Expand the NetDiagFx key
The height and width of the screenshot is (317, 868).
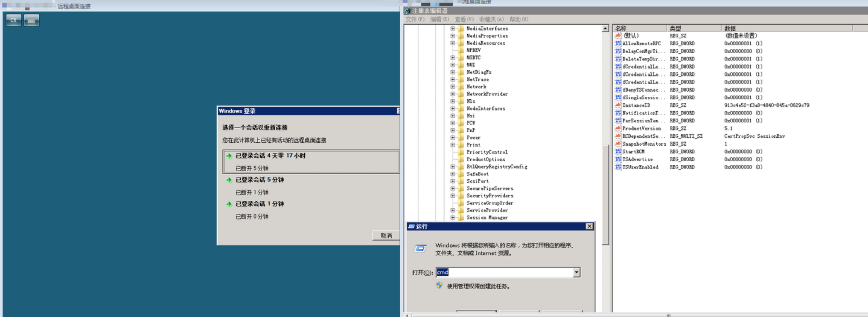pos(453,72)
